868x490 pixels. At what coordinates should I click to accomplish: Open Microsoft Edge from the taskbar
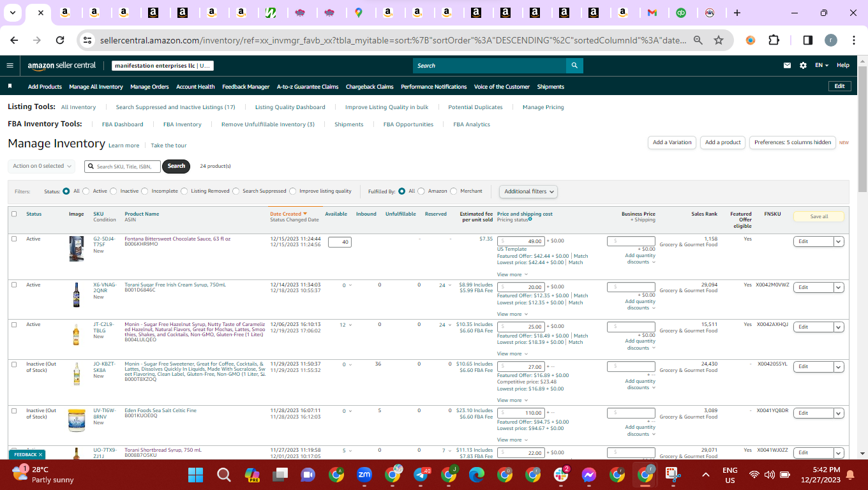tap(477, 475)
